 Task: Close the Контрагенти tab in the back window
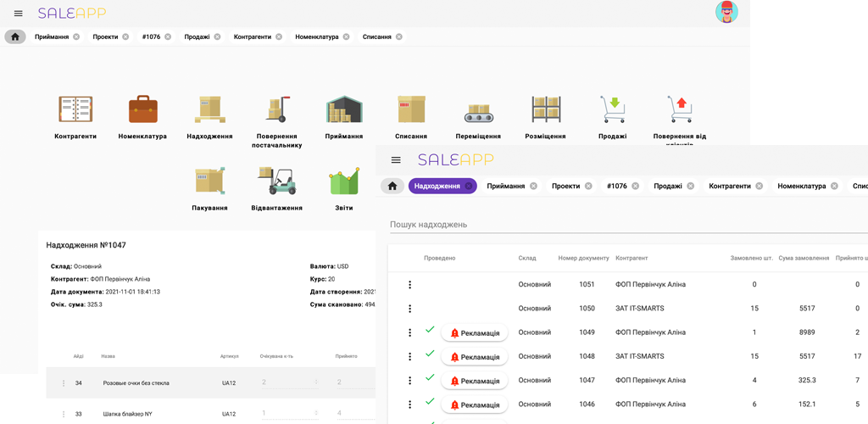pyautogui.click(x=279, y=37)
